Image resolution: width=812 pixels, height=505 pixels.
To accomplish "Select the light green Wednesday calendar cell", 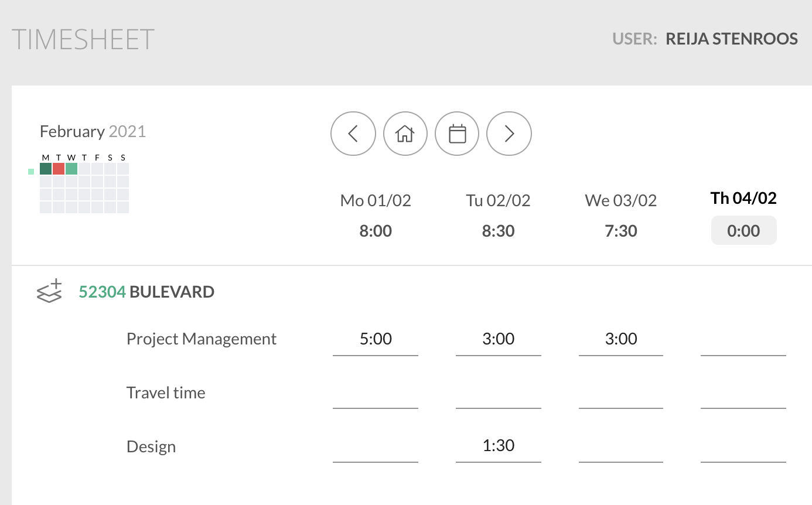I will tap(71, 169).
